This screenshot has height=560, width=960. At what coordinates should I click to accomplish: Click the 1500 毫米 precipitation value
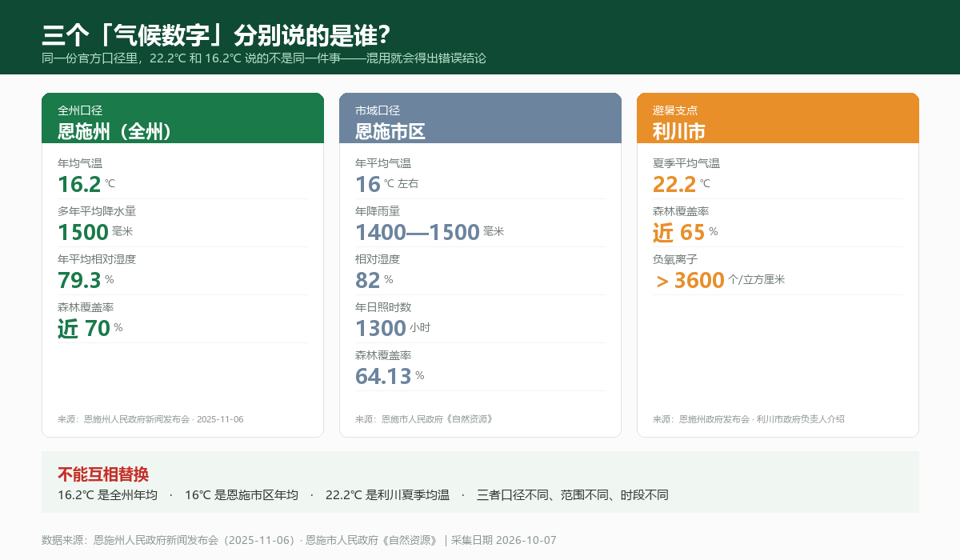[95, 232]
